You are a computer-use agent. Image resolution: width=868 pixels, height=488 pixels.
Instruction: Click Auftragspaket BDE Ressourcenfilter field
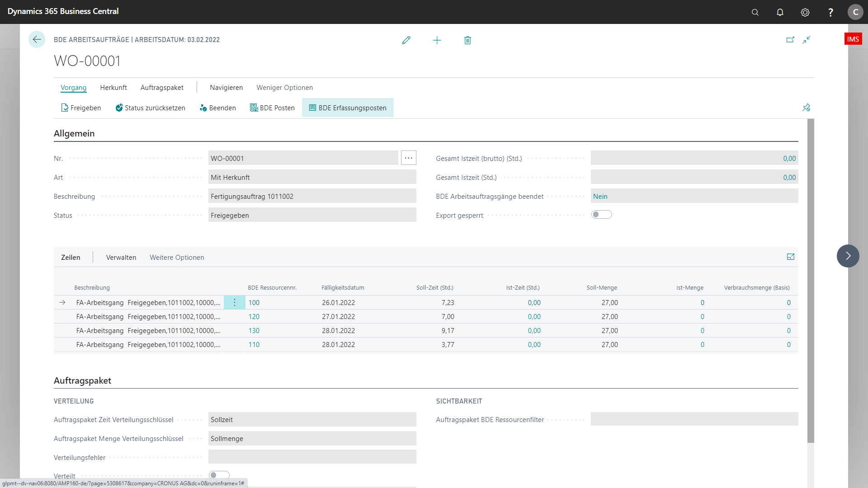click(x=694, y=419)
